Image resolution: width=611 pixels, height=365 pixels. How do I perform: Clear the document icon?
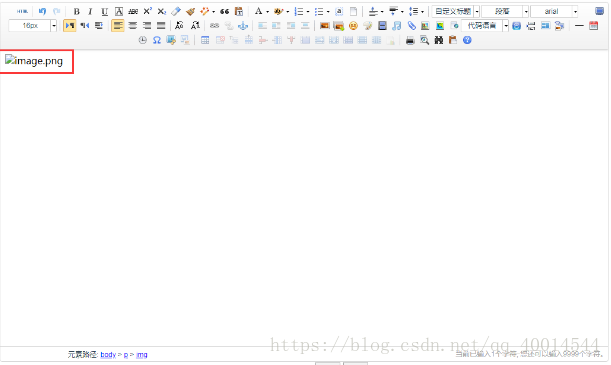(353, 11)
